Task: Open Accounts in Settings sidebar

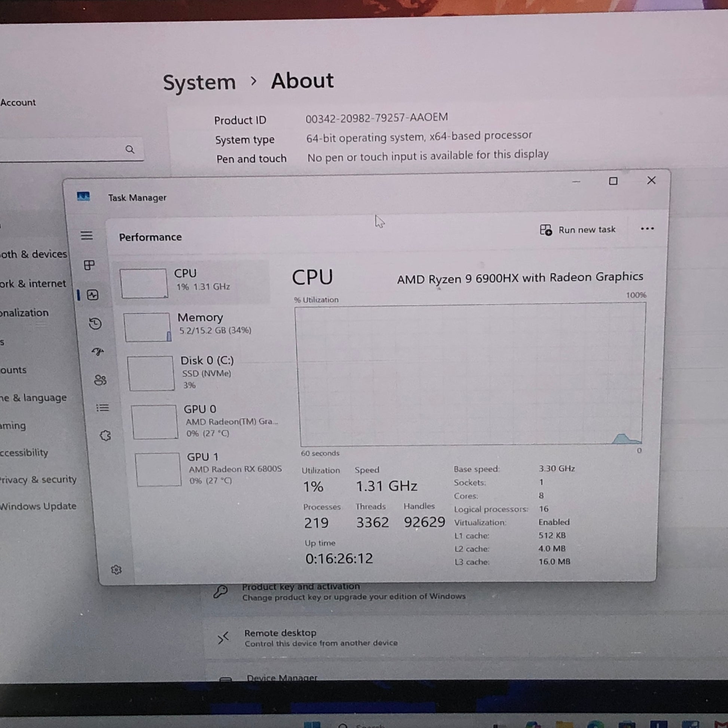Action: [x=13, y=370]
